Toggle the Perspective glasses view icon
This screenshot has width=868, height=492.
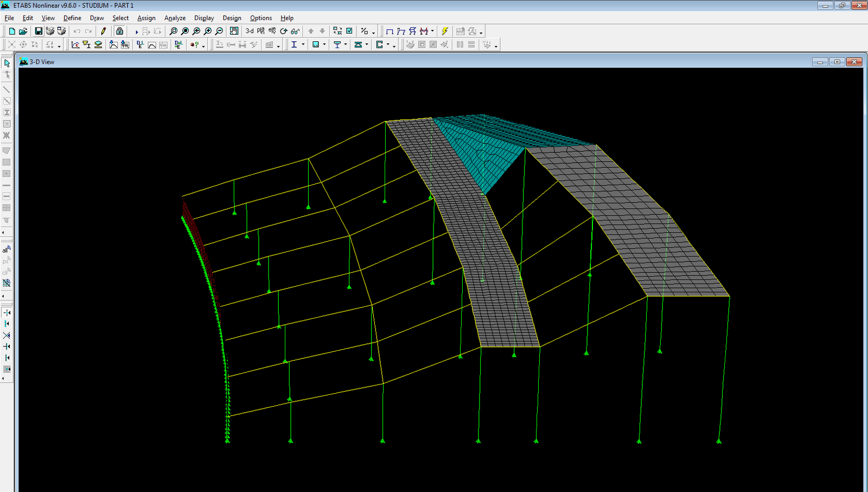pyautogui.click(x=295, y=31)
